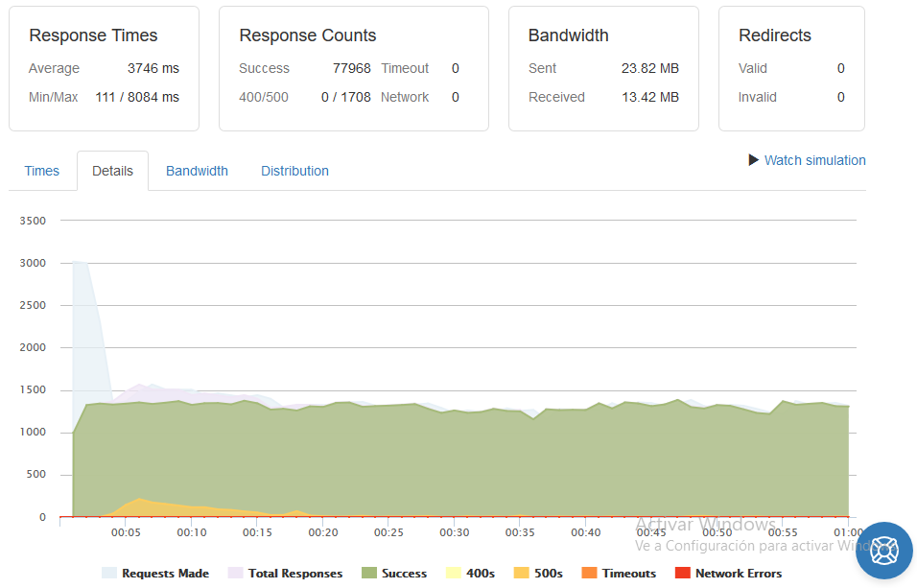Image resolution: width=917 pixels, height=588 pixels.
Task: Click the Success count 77968
Action: pos(351,68)
